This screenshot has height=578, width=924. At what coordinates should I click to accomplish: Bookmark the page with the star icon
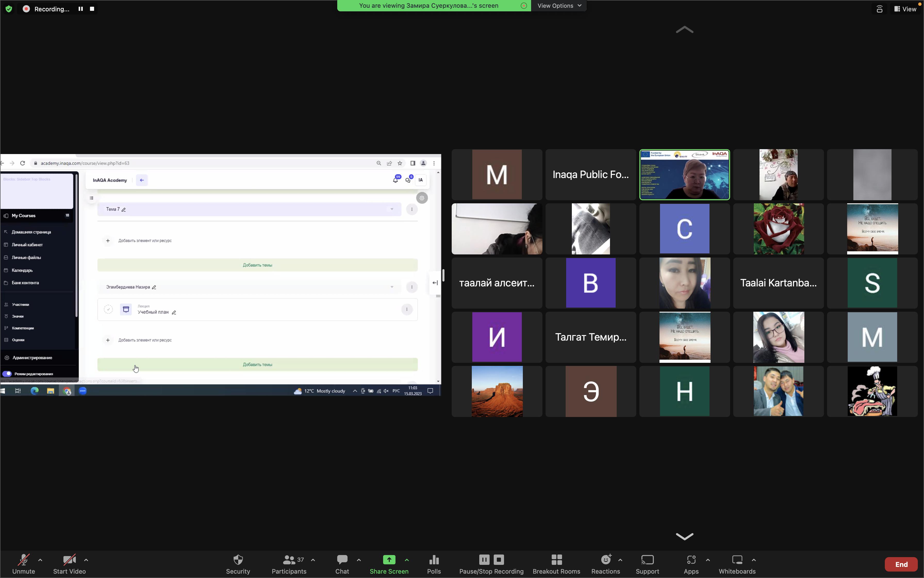(x=400, y=163)
